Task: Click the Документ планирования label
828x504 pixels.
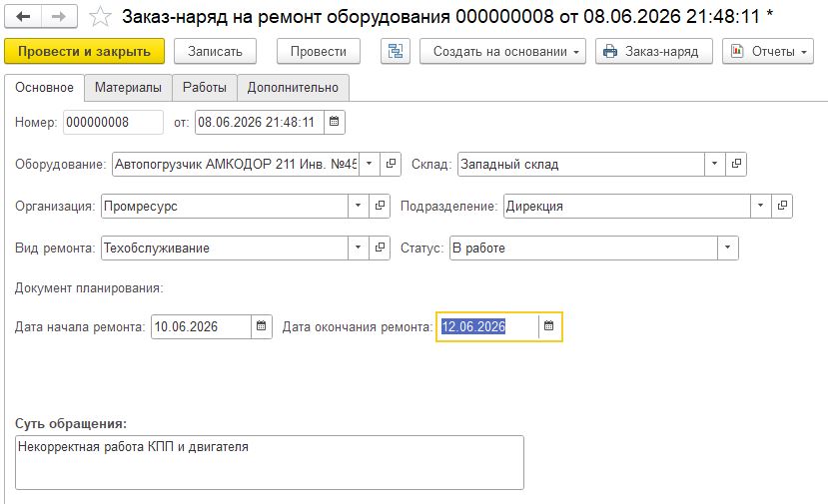Action: [x=89, y=288]
